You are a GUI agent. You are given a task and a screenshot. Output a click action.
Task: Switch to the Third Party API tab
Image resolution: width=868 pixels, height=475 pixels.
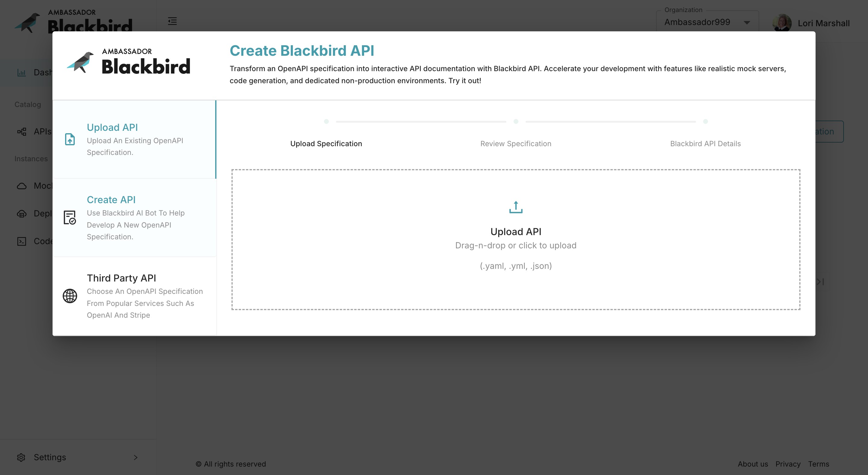click(x=134, y=296)
